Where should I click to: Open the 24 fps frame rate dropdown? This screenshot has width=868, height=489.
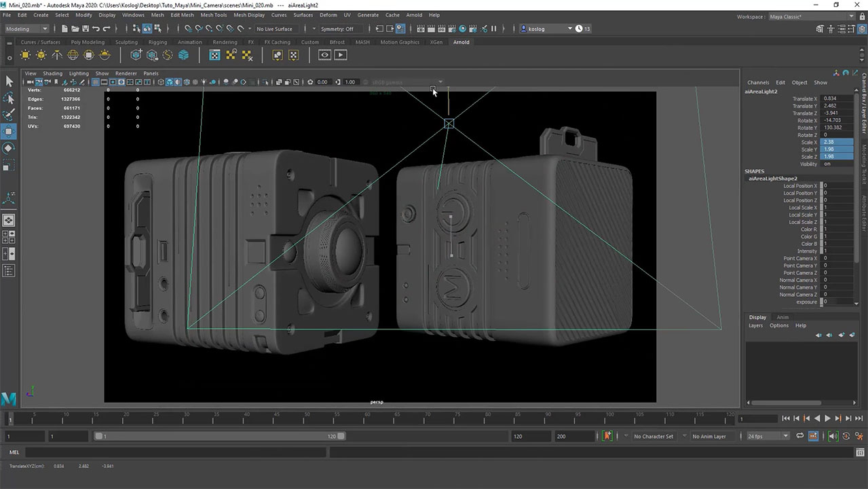point(768,436)
